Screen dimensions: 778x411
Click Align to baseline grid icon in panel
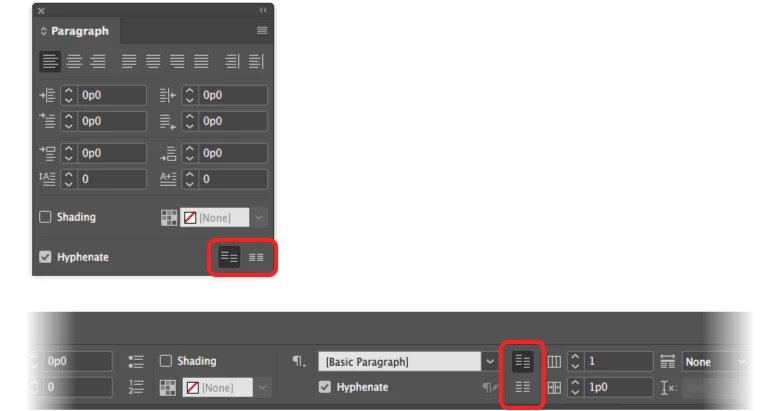click(256, 257)
